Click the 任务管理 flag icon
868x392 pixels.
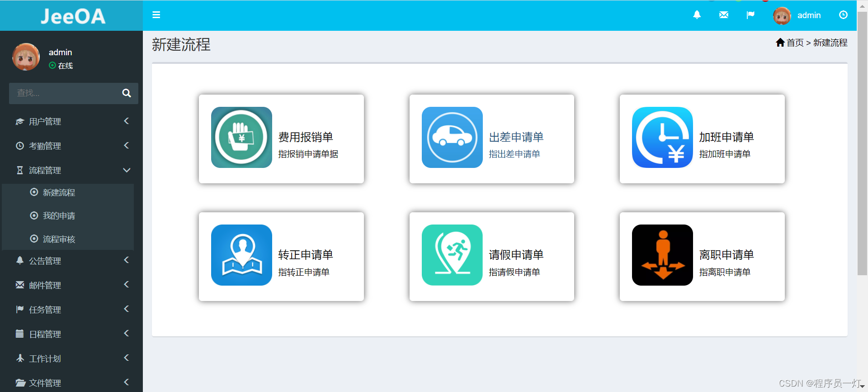(20, 309)
